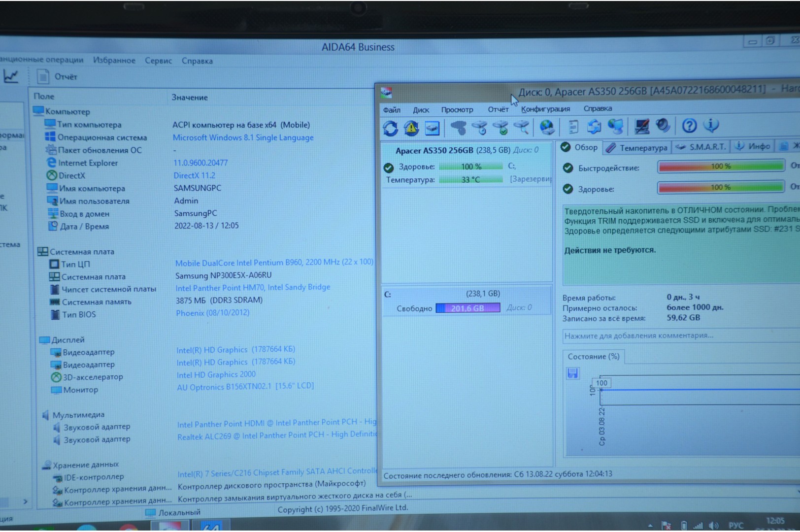Click the РУС language indicator in tray
Screen dimensions: 800x532
click(x=735, y=526)
